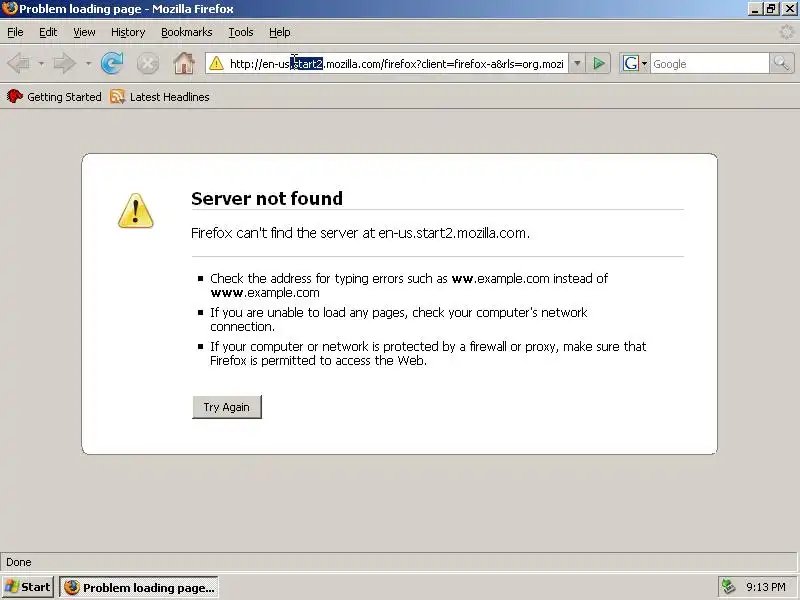Viewport: 800px width, 600px height.
Task: Open the Latest Headlines feed bookmark
Action: (160, 96)
